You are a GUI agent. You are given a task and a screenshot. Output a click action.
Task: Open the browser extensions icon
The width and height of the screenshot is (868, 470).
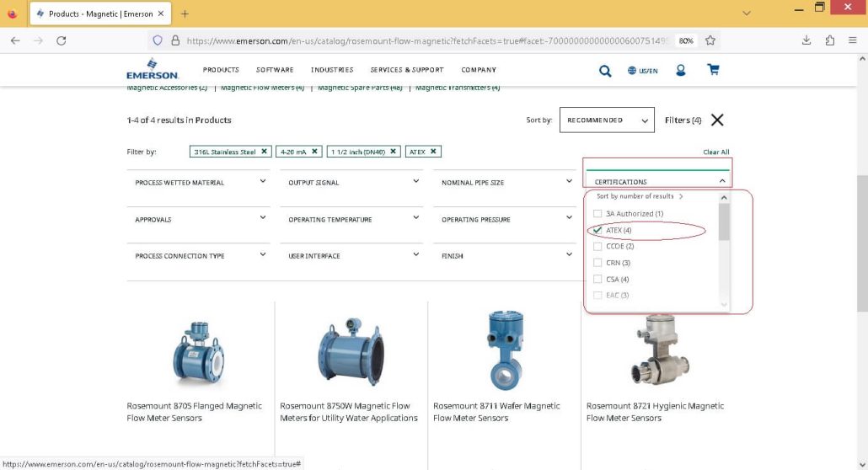pos(830,40)
